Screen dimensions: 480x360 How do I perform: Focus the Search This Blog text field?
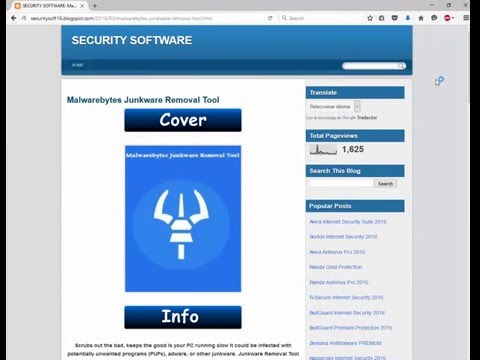coord(341,184)
